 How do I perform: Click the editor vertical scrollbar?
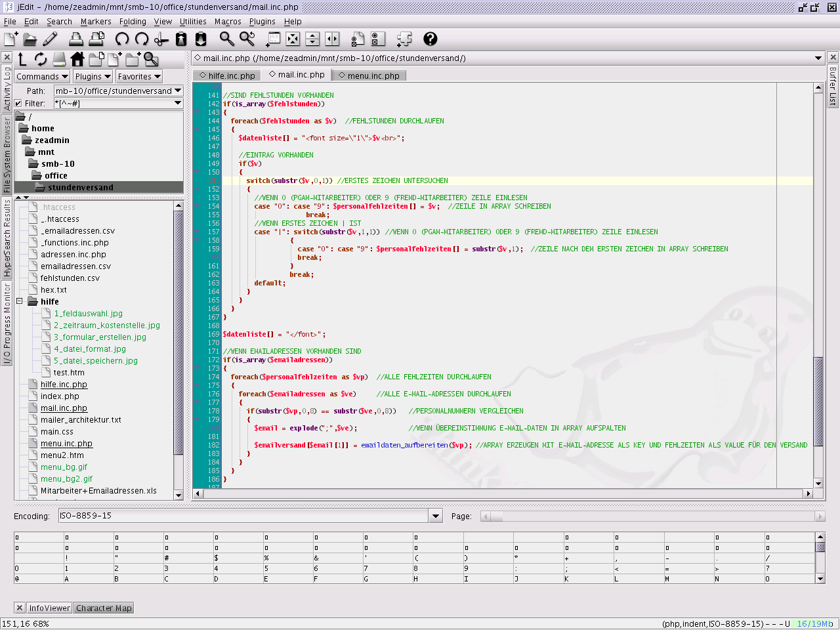818,286
